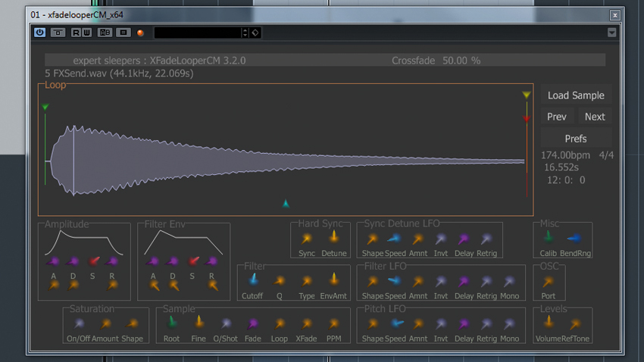Close the xfadelooperCM_x64 window
Screen dimensions: 644x362
click(x=615, y=15)
